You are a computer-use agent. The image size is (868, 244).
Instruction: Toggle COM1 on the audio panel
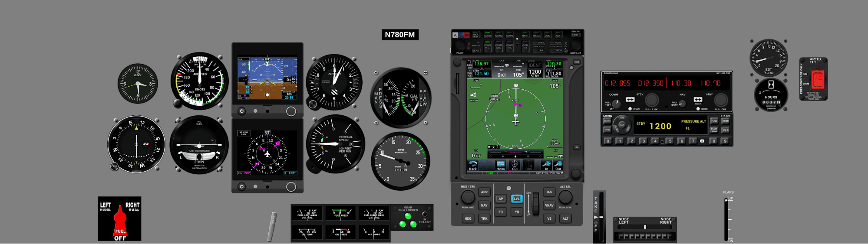pyautogui.click(x=488, y=35)
